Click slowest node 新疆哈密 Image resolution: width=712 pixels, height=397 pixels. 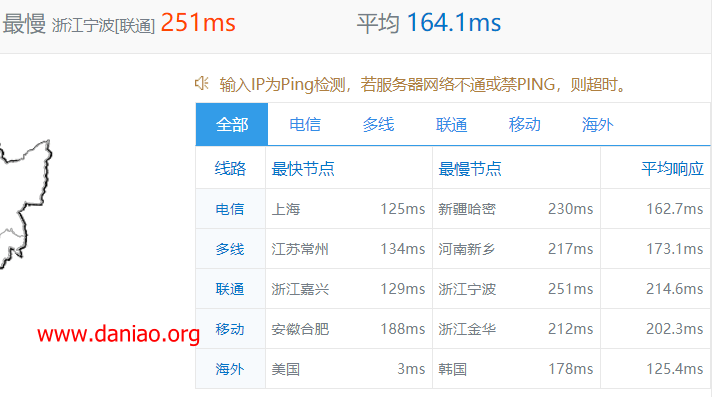467,209
